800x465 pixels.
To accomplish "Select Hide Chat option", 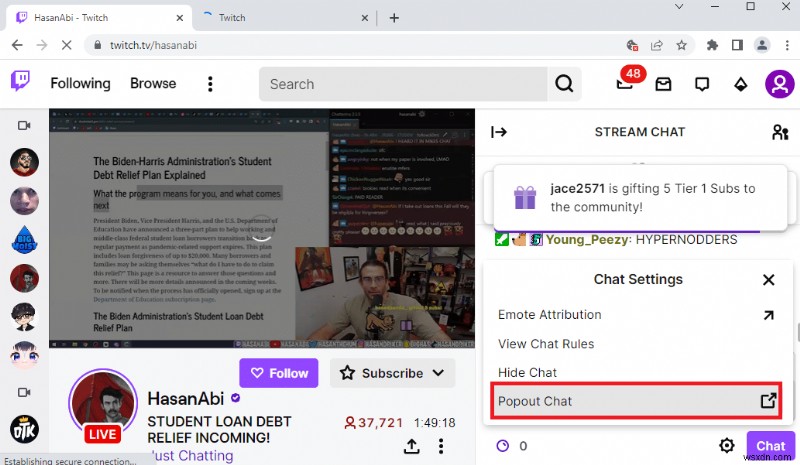I will pos(636,373).
